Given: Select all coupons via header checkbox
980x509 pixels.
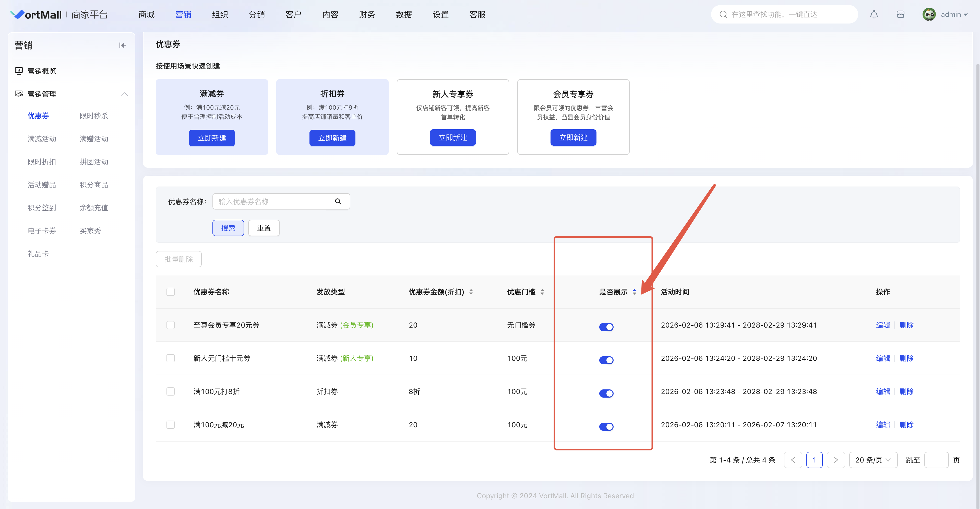Looking at the screenshot, I should click(170, 292).
